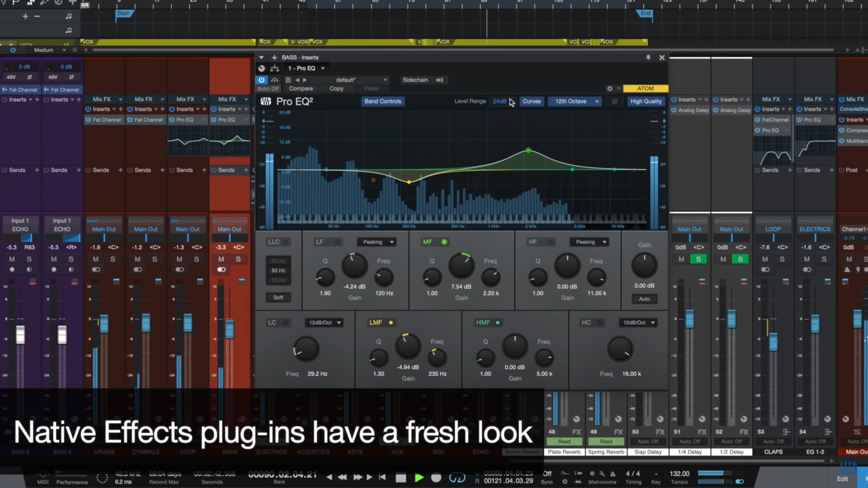Enable the LC low-cut band toggle
Image resolution: width=868 pixels, height=488 pixels.
[x=286, y=323]
